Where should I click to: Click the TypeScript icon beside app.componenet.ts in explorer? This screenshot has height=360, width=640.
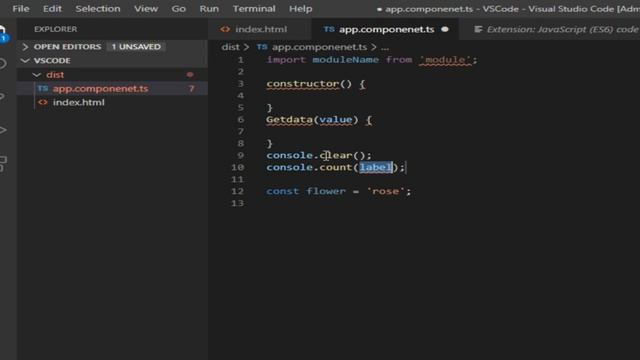[x=43, y=89]
